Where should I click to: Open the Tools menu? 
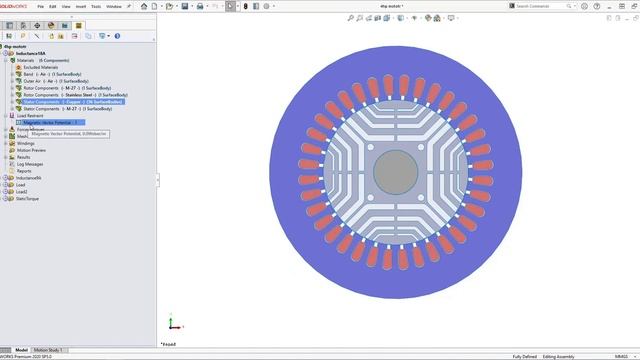tap(96, 7)
